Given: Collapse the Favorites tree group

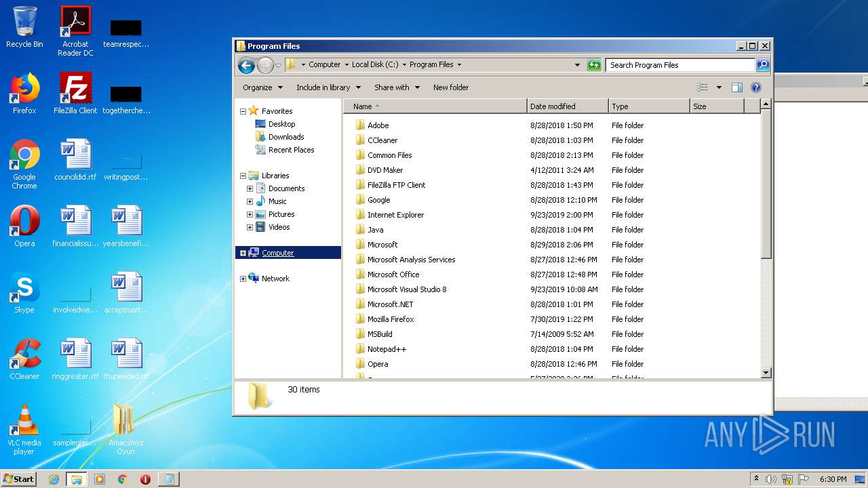Looking at the screenshot, I should 243,111.
